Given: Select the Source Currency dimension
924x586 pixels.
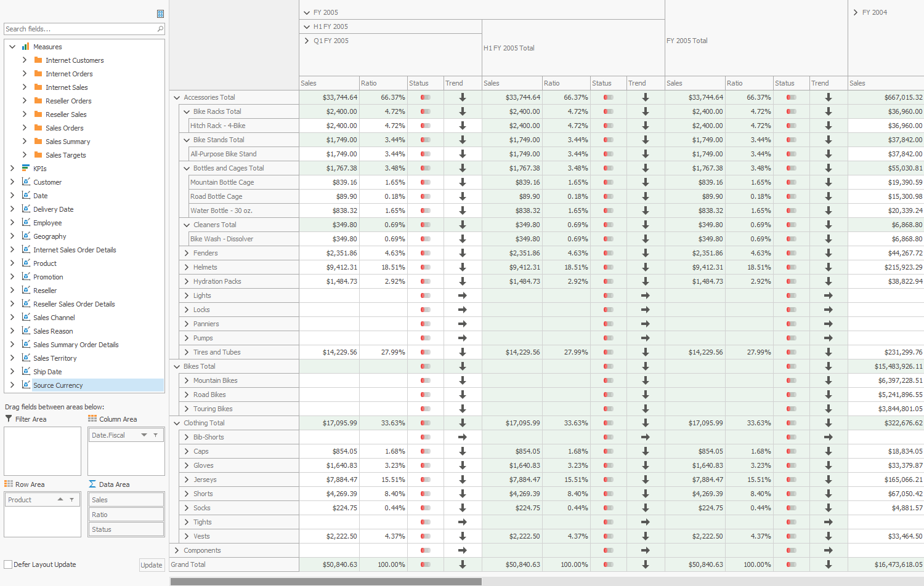Looking at the screenshot, I should [58, 385].
